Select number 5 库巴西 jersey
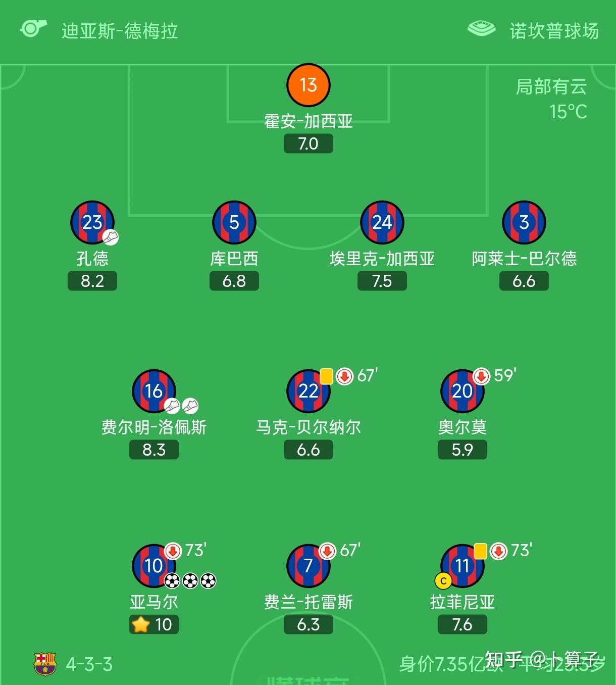Viewport: 616px width, 685px height. point(234,222)
